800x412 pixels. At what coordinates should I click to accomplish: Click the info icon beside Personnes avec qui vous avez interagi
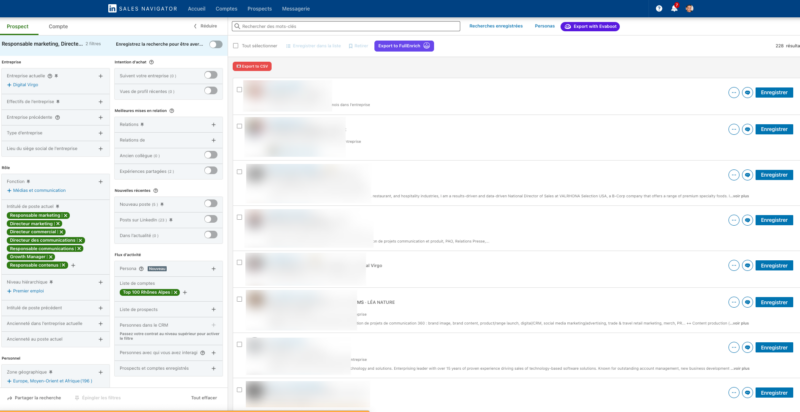(203, 353)
